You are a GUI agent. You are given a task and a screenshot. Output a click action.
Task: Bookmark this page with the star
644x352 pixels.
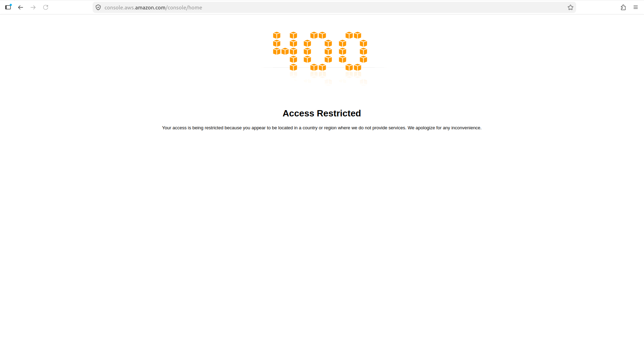570,7
